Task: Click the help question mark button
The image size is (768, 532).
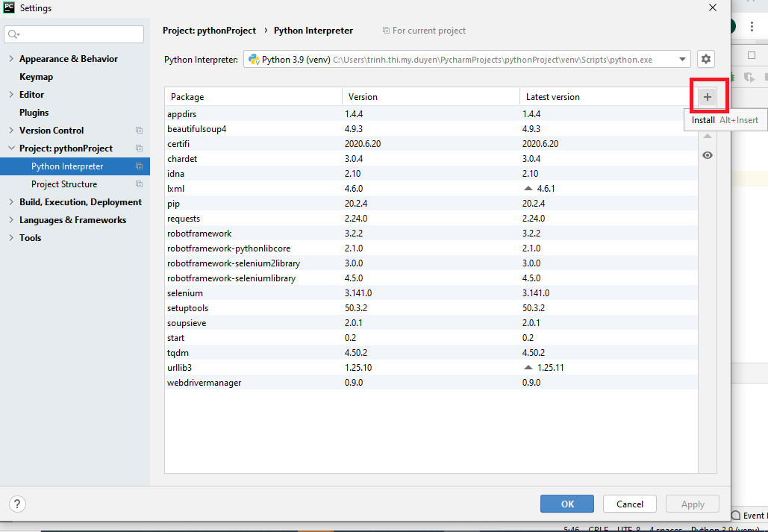Action: (17, 504)
